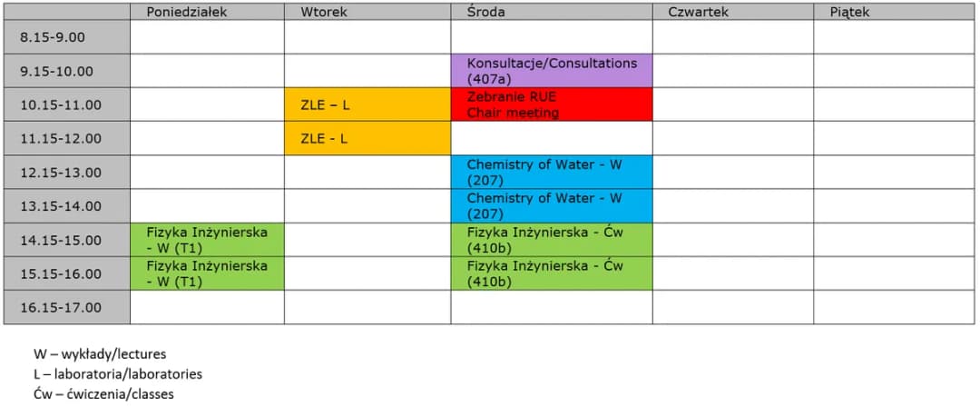Screen dimensions: 980x407
Task: Select Chemistry of Water lecture at 13.15-14.00
Action: pyautogui.click(x=551, y=206)
